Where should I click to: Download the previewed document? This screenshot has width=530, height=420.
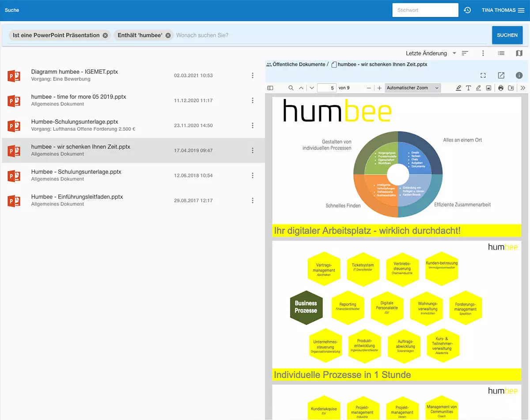(511, 88)
